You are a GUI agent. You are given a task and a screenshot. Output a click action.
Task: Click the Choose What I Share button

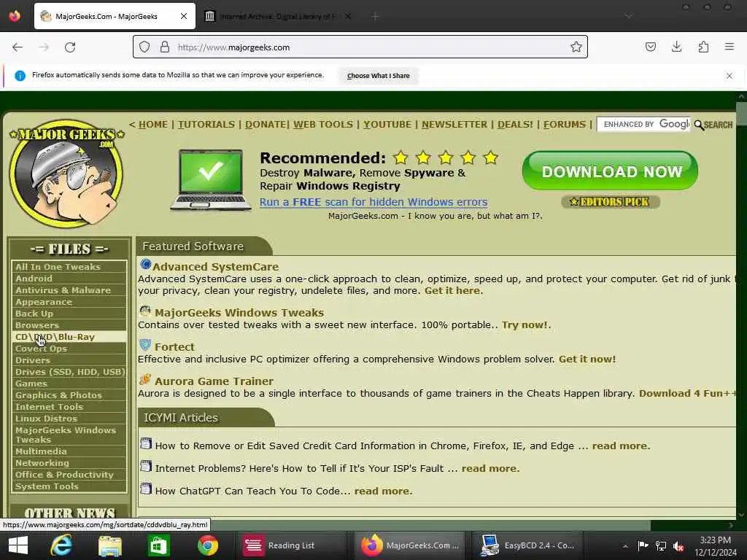click(379, 76)
